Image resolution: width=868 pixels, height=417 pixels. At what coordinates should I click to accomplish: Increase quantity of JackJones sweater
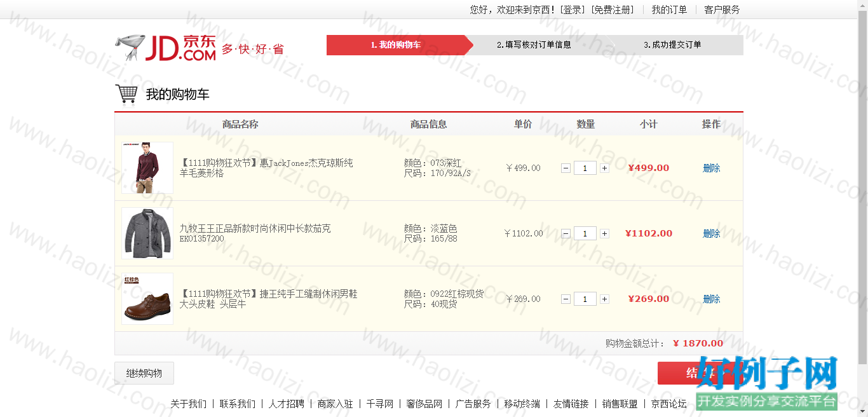pyautogui.click(x=604, y=168)
